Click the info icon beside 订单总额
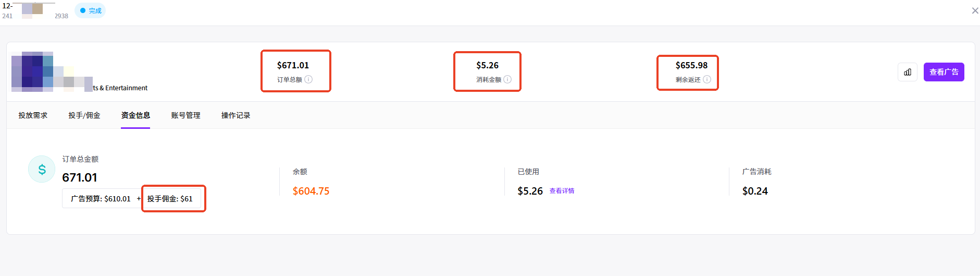 click(x=308, y=79)
